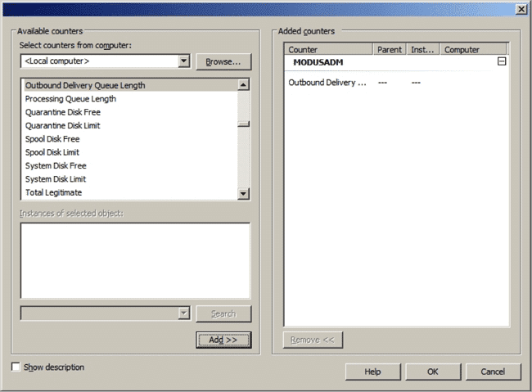This screenshot has height=392, width=532.
Task: Open Help for this dialog
Action: (372, 372)
